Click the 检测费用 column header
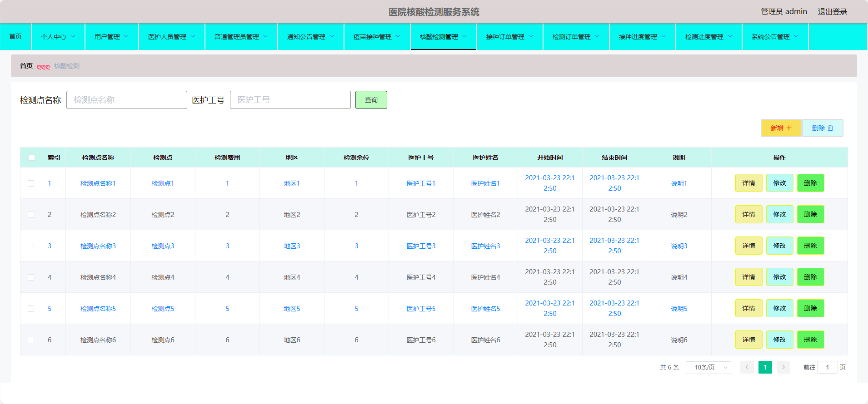The width and height of the screenshot is (868, 404). (227, 158)
